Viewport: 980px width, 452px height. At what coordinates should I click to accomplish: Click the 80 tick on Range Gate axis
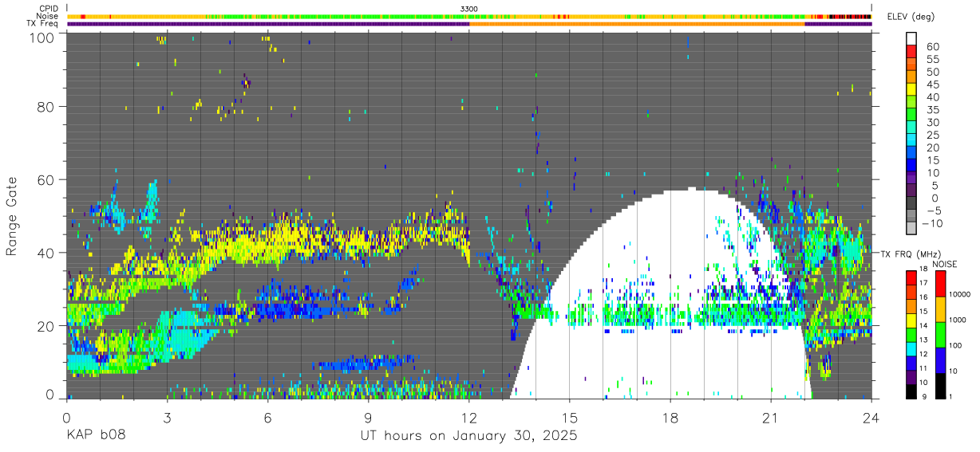47,108
